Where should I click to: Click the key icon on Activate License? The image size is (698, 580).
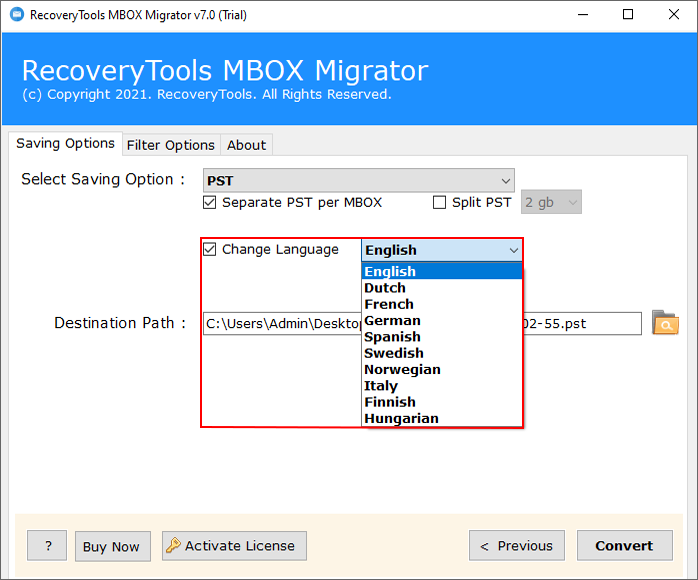coord(173,545)
